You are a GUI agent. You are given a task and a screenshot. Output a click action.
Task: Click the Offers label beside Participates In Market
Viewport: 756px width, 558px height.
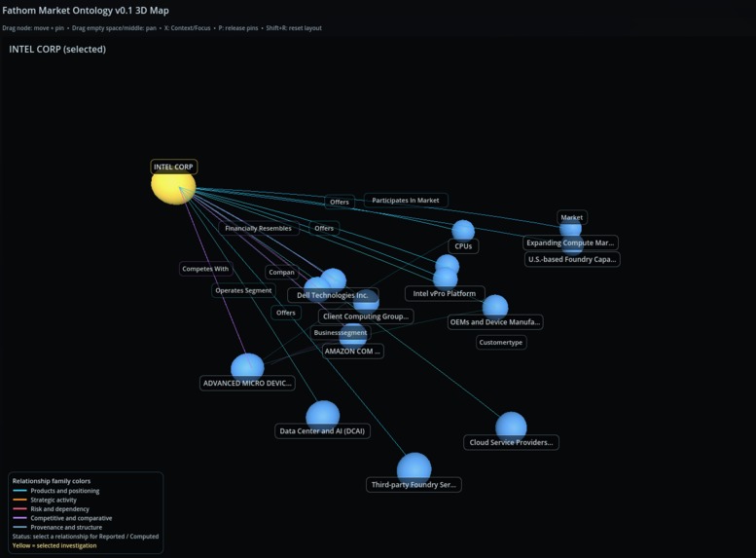340,202
